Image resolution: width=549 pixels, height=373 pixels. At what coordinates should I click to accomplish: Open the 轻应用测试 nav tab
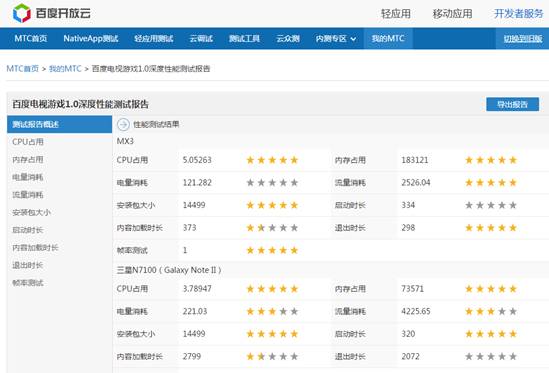point(154,39)
